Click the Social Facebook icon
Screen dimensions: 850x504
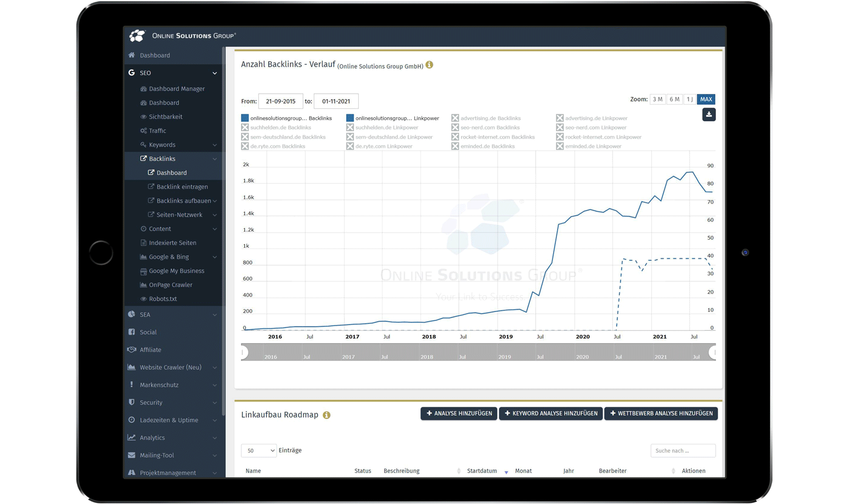131,332
